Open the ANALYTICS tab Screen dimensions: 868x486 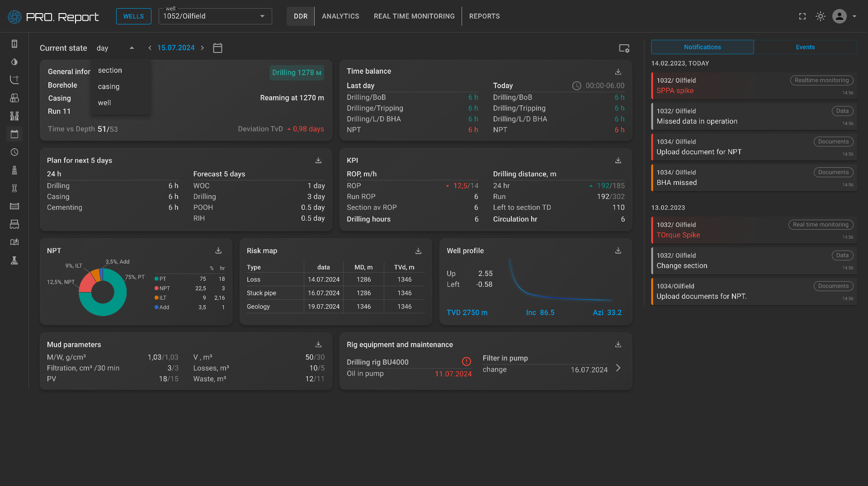340,16
